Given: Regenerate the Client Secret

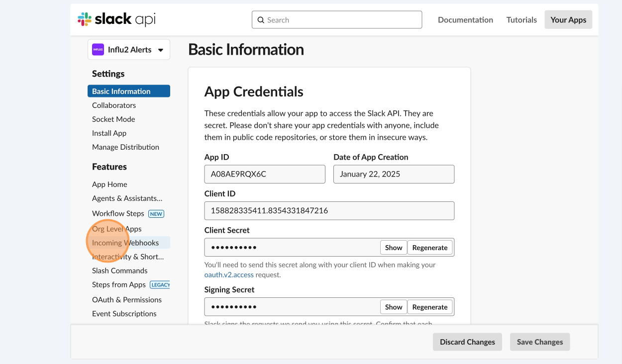Looking at the screenshot, I should 430,248.
